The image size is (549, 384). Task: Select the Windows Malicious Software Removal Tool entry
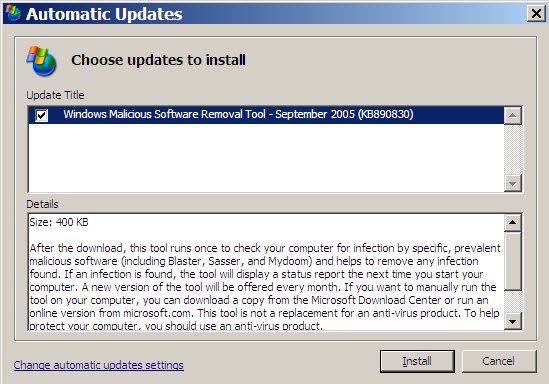266,115
